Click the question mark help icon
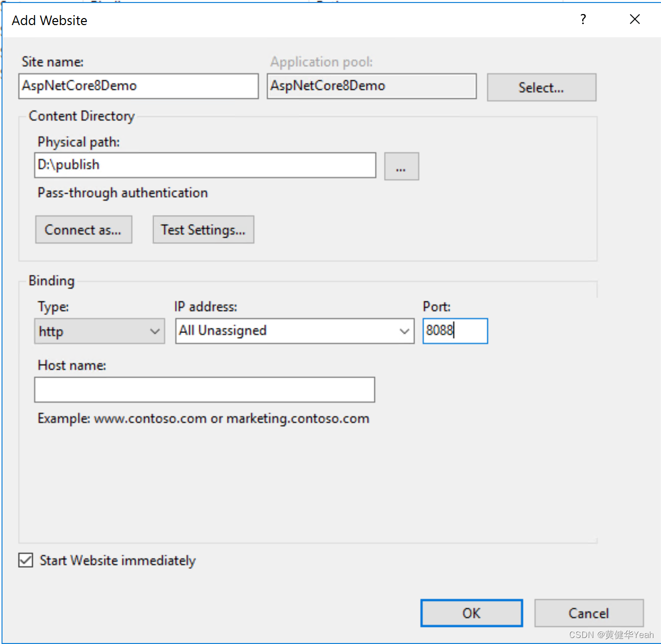 pos(583,20)
